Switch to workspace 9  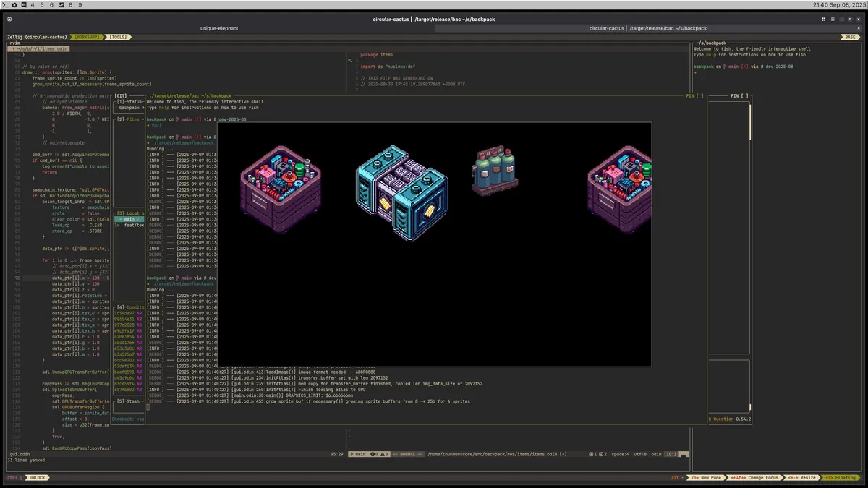pos(80,4)
